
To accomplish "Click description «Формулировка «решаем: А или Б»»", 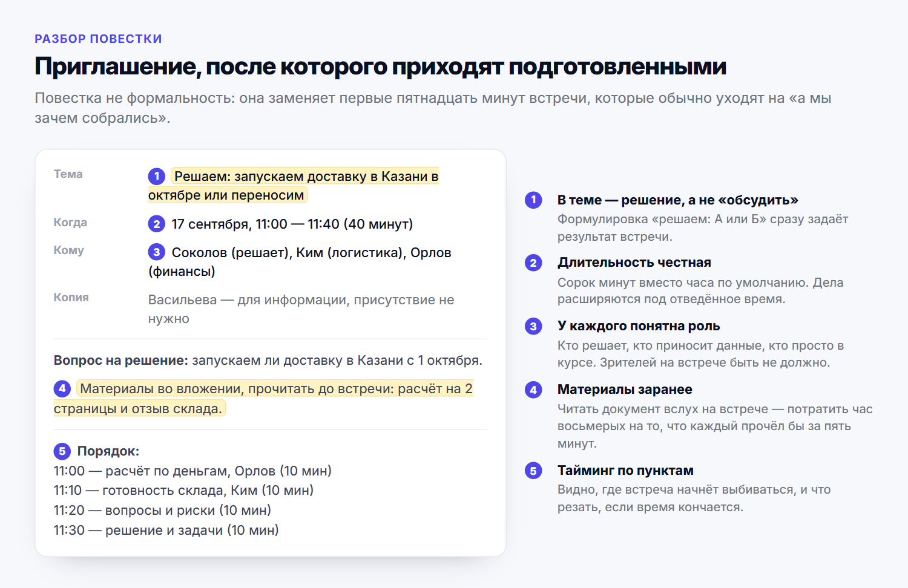I will (703, 228).
